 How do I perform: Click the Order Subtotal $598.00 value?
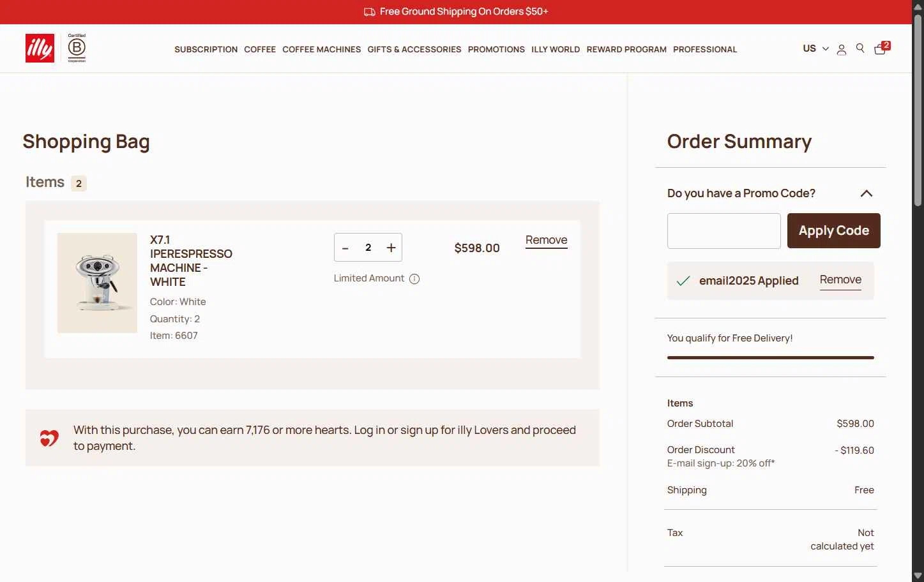tap(855, 424)
